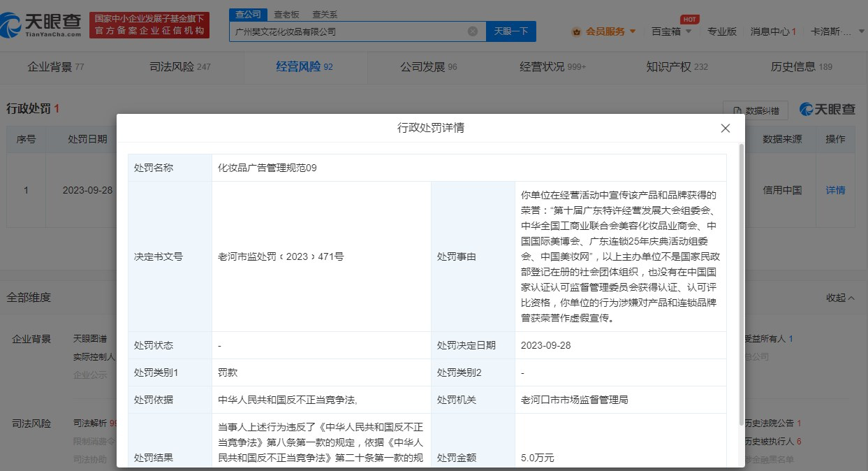Click the authority 老河口市市场监督管理局
This screenshot has height=471, width=868.
pos(574,400)
